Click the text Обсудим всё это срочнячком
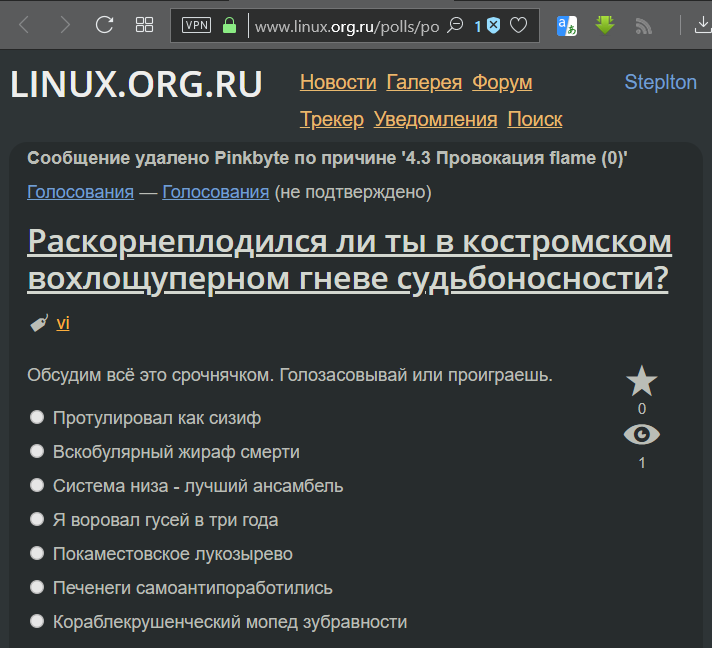The width and height of the screenshot is (712, 648). pyautogui.click(x=150, y=376)
